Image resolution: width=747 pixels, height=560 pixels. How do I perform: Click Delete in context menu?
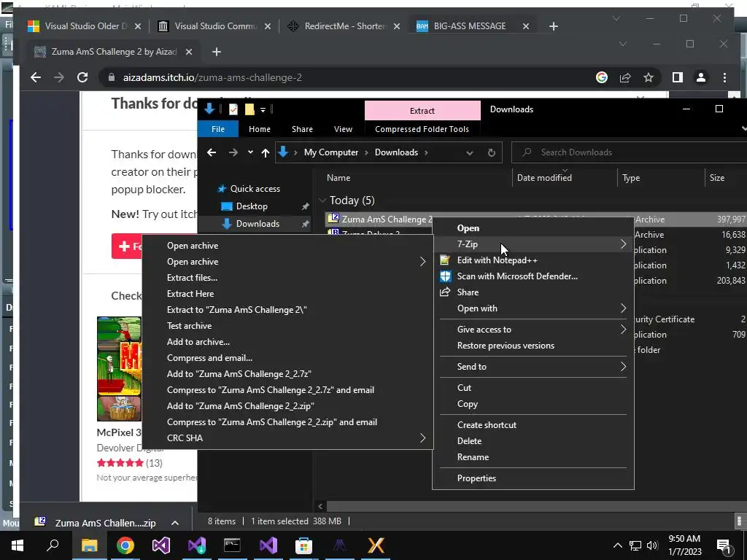click(533, 441)
